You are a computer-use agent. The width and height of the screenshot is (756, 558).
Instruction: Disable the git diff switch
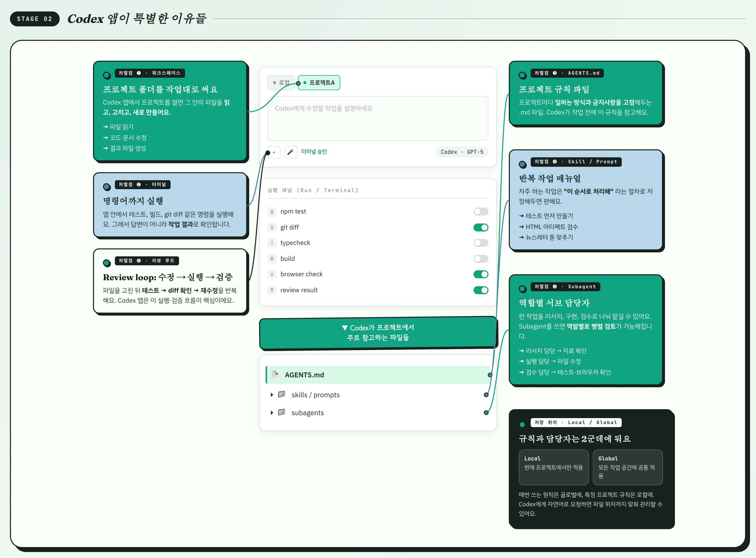point(481,227)
